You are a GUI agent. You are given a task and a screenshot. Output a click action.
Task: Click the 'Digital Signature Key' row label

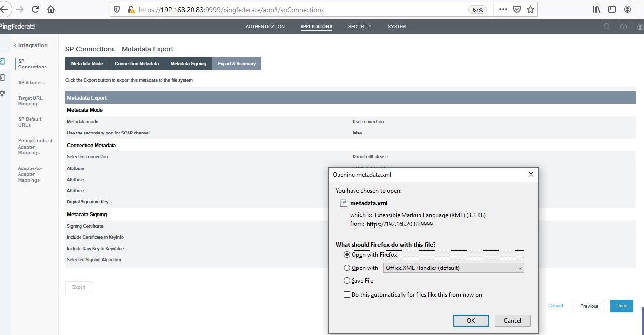tap(88, 202)
